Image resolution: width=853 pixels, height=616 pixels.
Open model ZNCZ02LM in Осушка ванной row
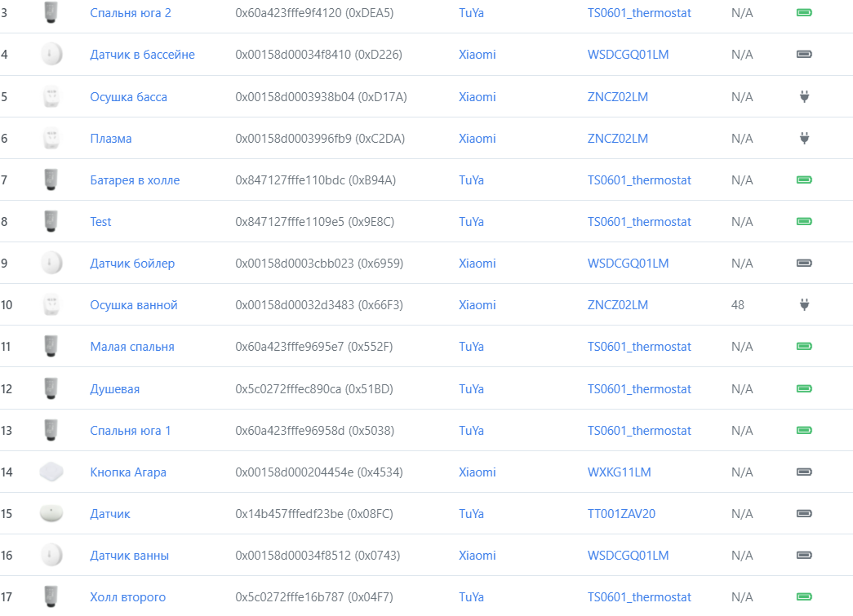pos(617,305)
